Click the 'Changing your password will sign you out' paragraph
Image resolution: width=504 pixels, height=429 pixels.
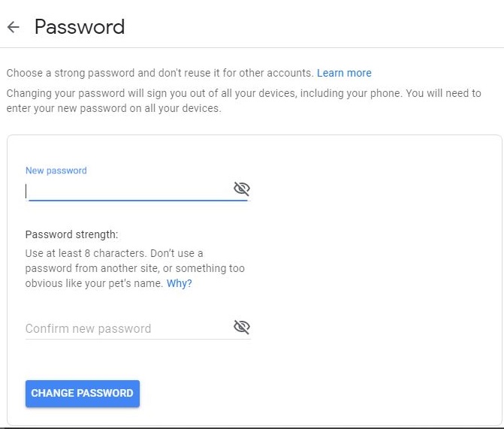pyautogui.click(x=243, y=101)
